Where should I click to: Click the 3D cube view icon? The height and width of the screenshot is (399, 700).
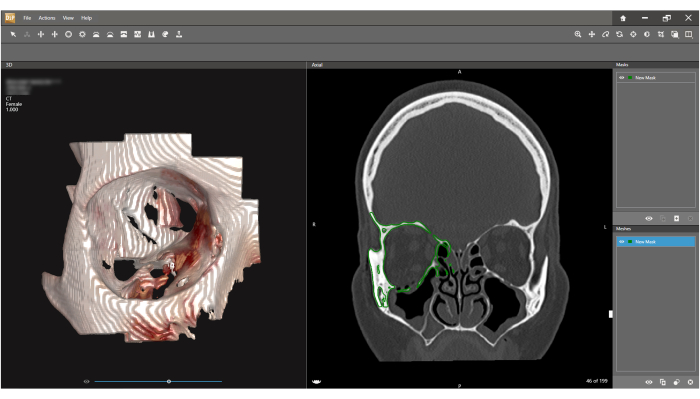pos(675,34)
